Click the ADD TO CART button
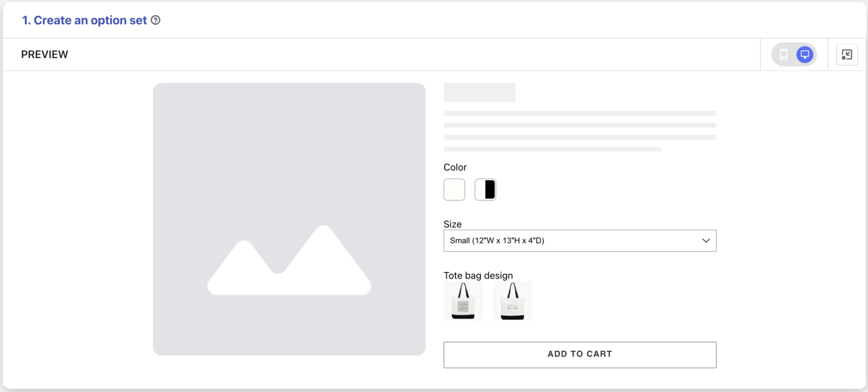 point(580,355)
